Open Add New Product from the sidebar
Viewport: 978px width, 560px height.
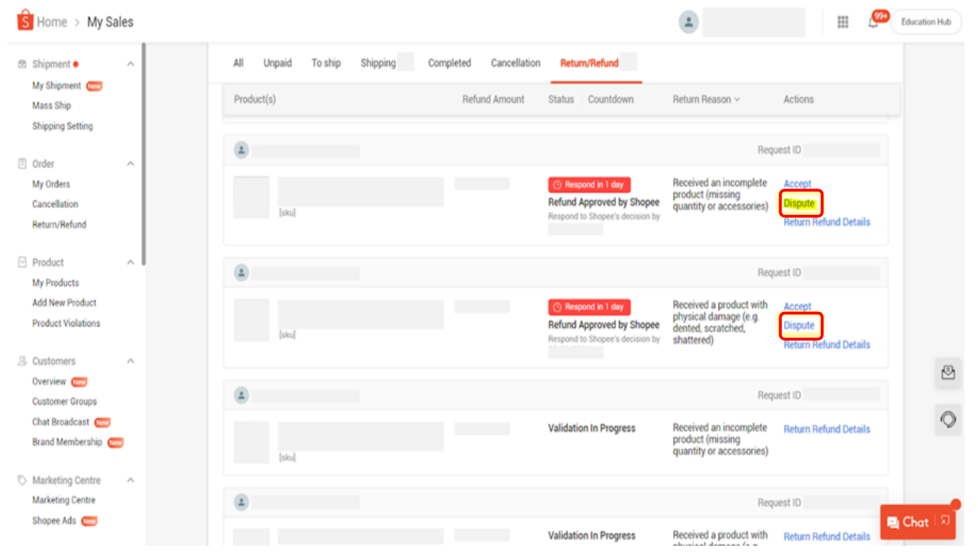tap(64, 302)
